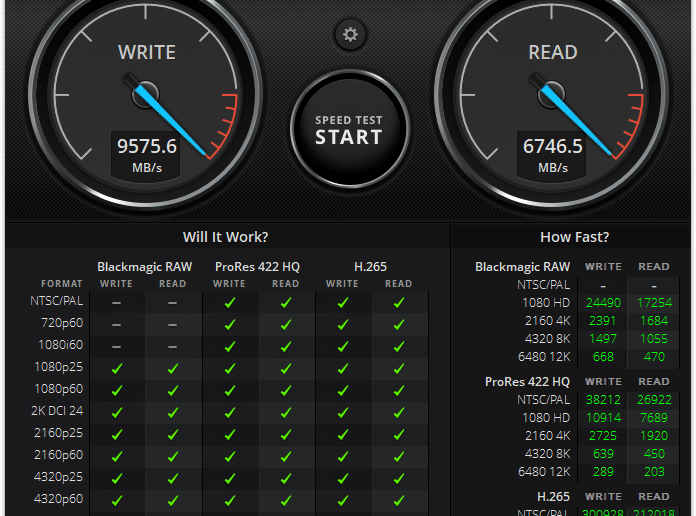Select the 1080p25 format row

59,367
